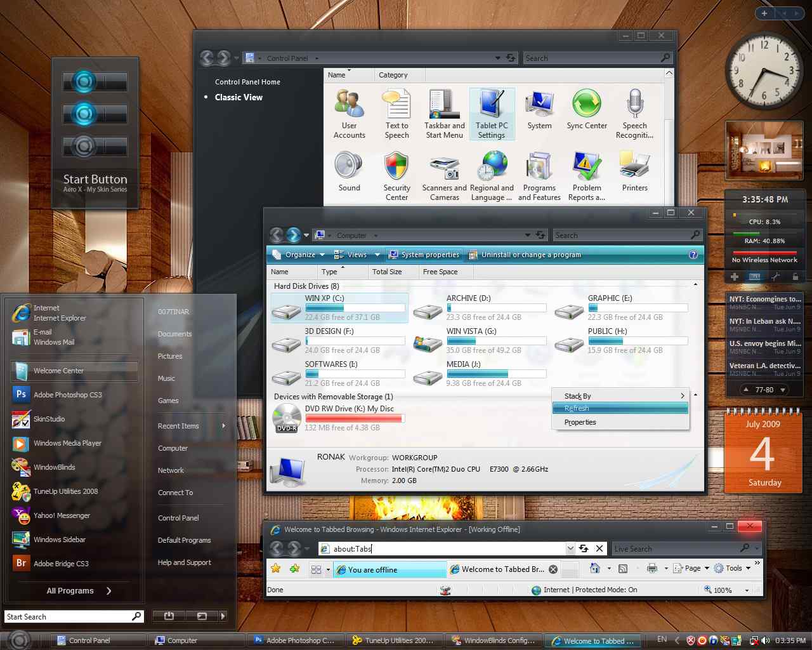This screenshot has width=812, height=650.
Task: Open the IE Page dropdown
Action: click(x=691, y=568)
